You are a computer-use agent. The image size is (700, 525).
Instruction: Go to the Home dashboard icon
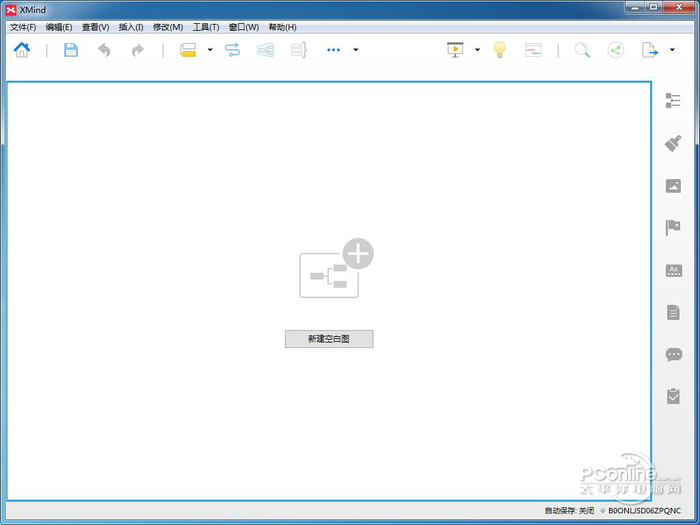pyautogui.click(x=21, y=50)
